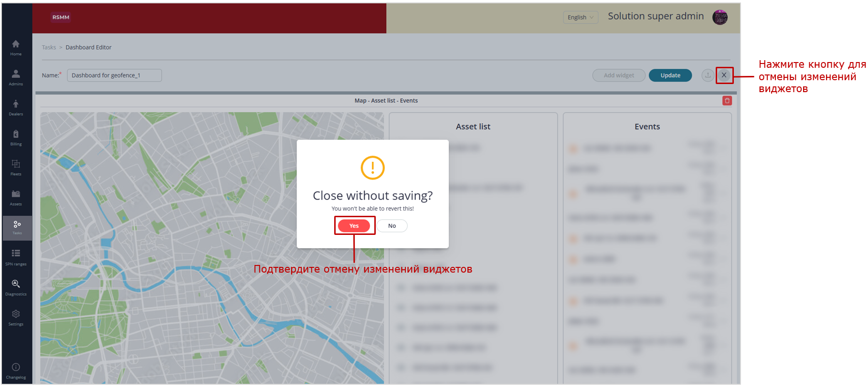The width and height of the screenshot is (868, 391).
Task: Delete the Map - Asset list - Events widget
Action: [727, 101]
